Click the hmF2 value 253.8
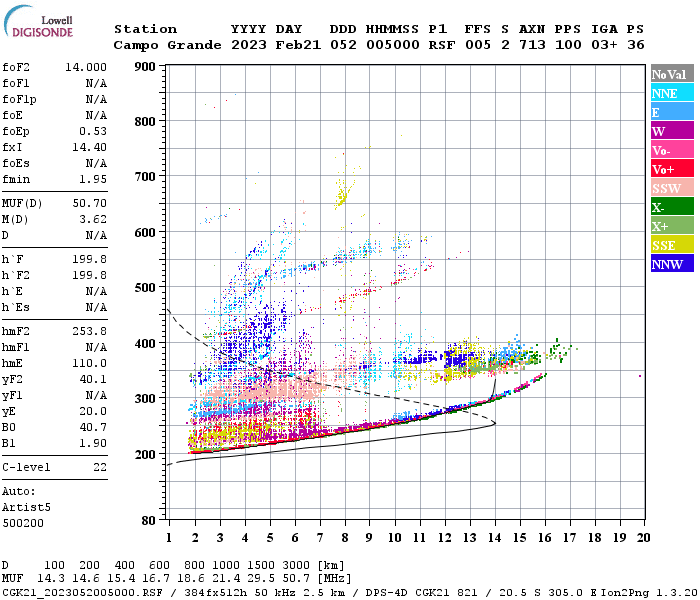Viewport: 700px width, 600px height. 90,331
